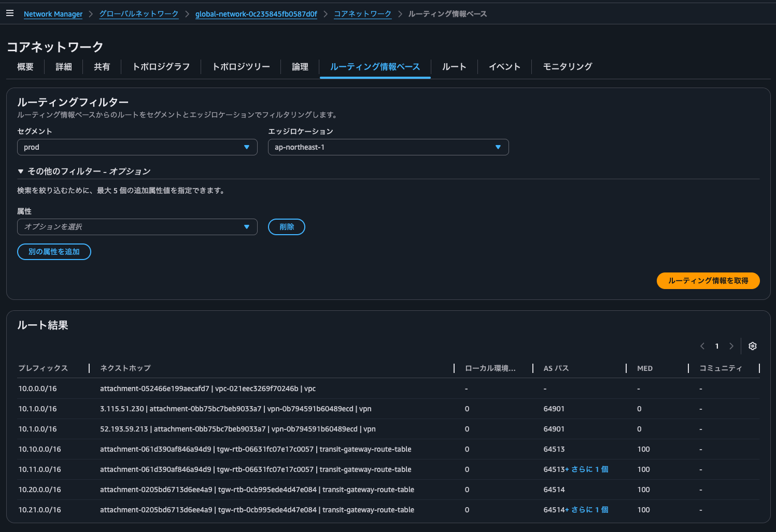Viewport: 776px width, 532px height.
Task: Open table preferences gear icon
Action: [753, 346]
